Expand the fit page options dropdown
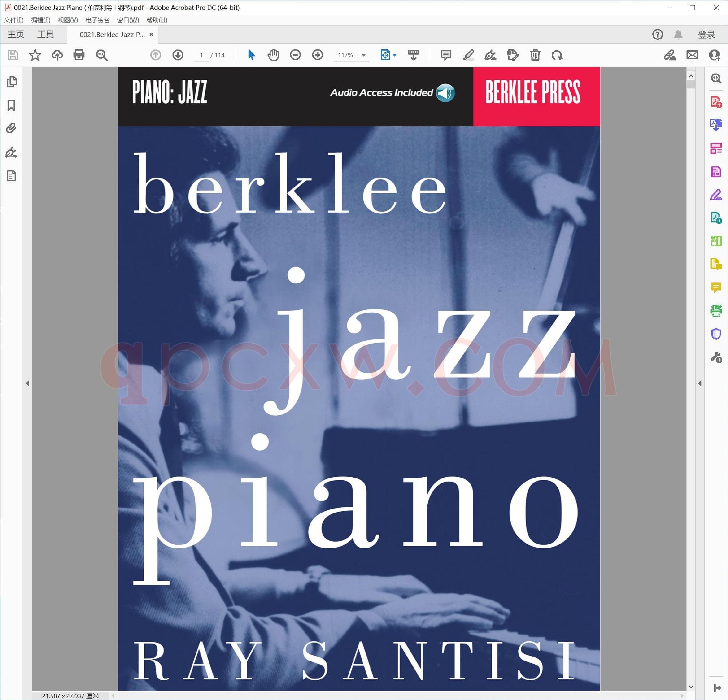Viewport: 728px width, 700px height. tap(395, 55)
